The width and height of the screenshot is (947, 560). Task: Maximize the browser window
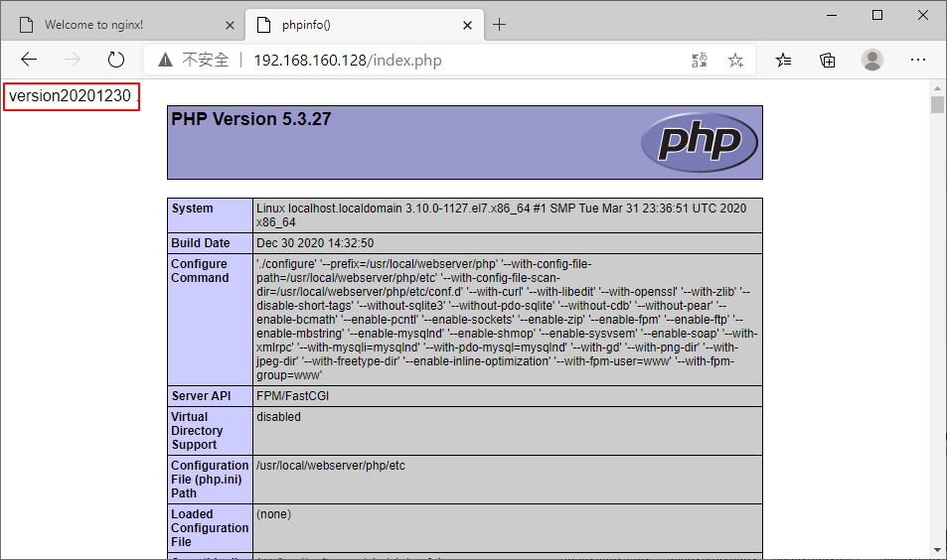(877, 15)
